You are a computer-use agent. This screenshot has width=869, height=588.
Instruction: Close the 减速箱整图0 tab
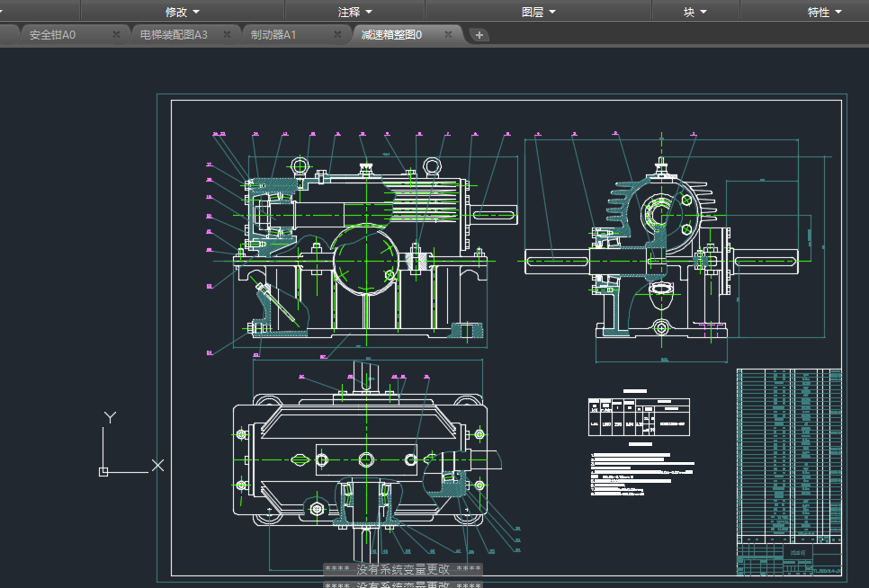[x=448, y=34]
